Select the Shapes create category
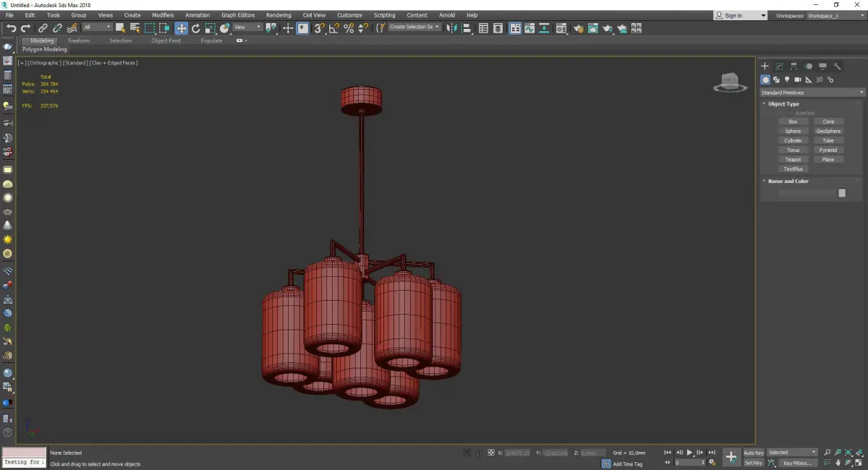The width and height of the screenshot is (868, 470). coord(776,80)
